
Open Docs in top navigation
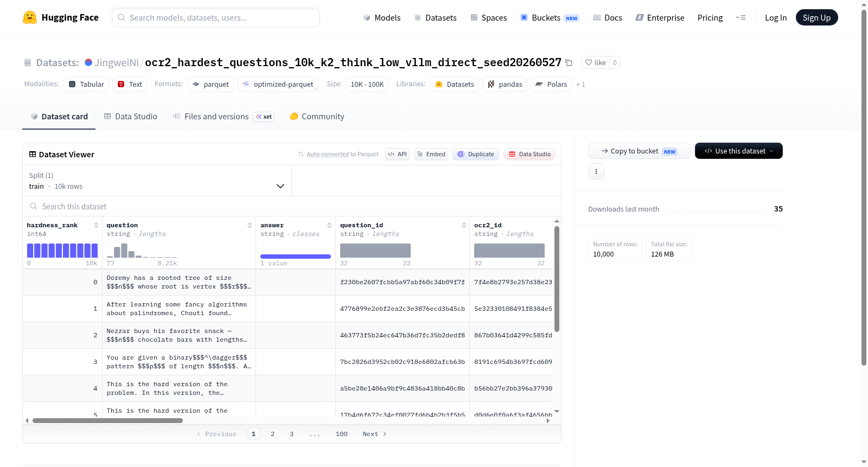click(x=607, y=17)
